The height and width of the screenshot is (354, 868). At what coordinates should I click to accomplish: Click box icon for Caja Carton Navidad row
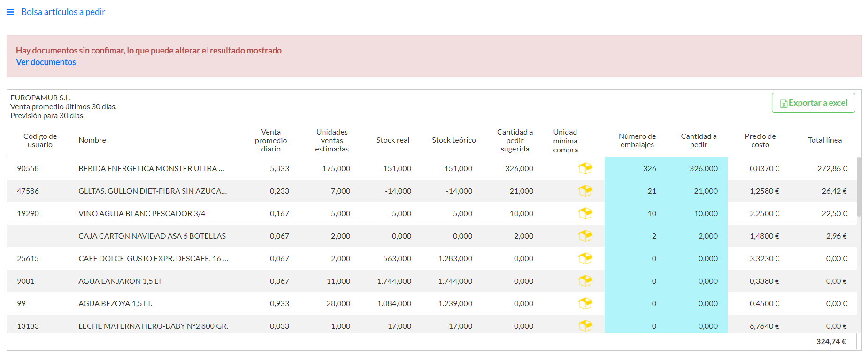click(x=585, y=236)
